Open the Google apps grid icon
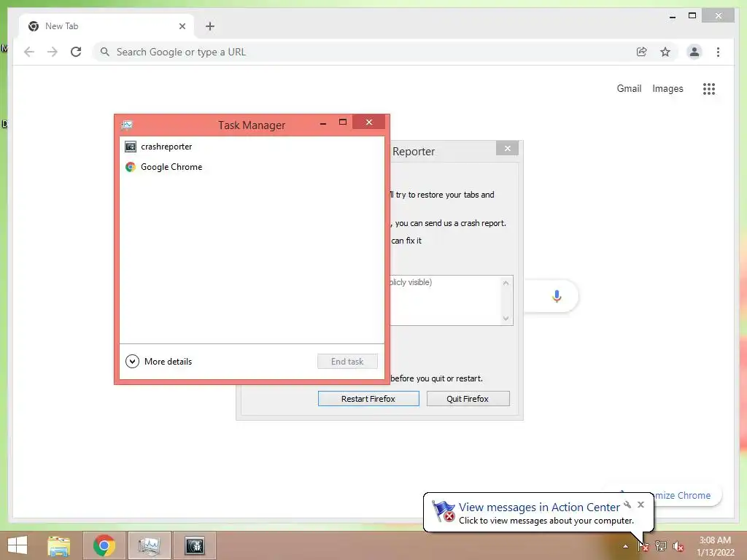Screen dimensions: 747x560 click(x=709, y=88)
